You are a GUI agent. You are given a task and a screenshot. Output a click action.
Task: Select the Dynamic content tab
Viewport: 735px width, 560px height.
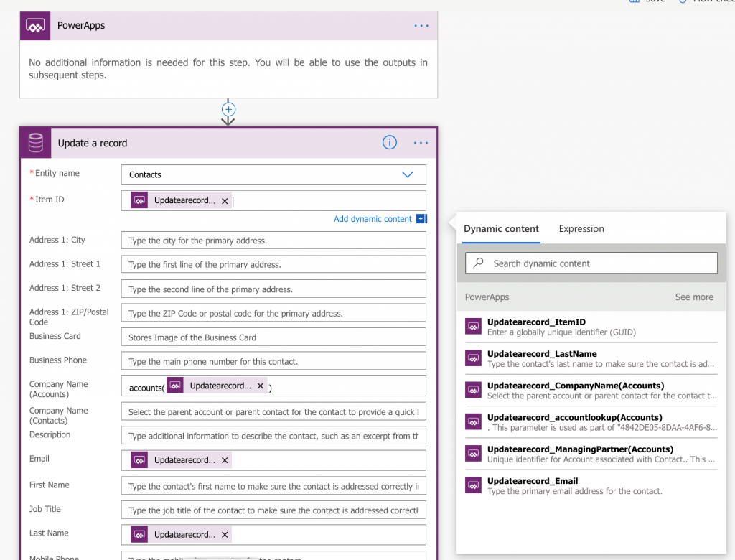501,229
